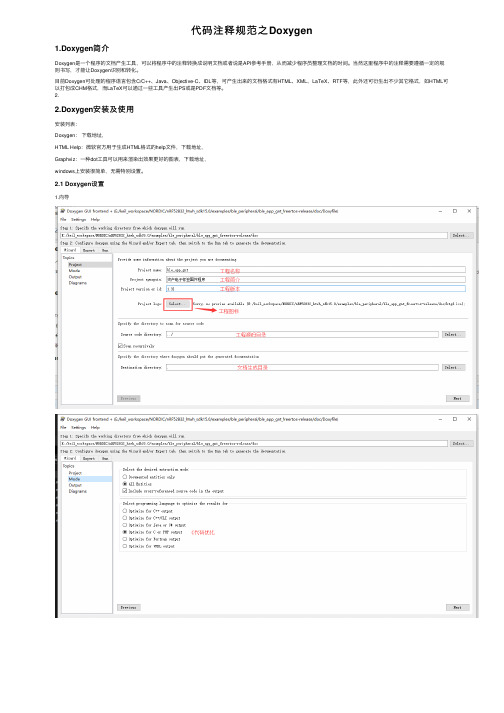Viewport: 504px width, 713px height.
Task: Select Output topic in Project-settings window tree
Action: point(75,276)
